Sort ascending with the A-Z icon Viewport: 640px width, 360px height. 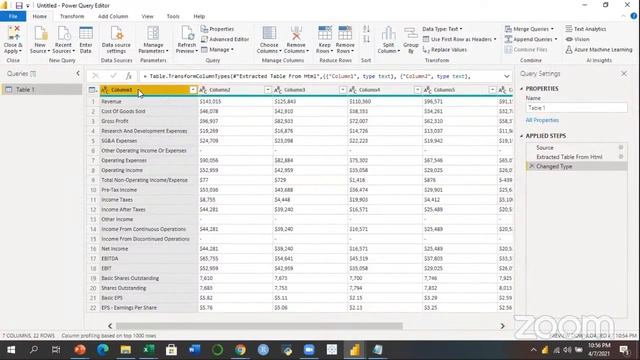point(366,29)
